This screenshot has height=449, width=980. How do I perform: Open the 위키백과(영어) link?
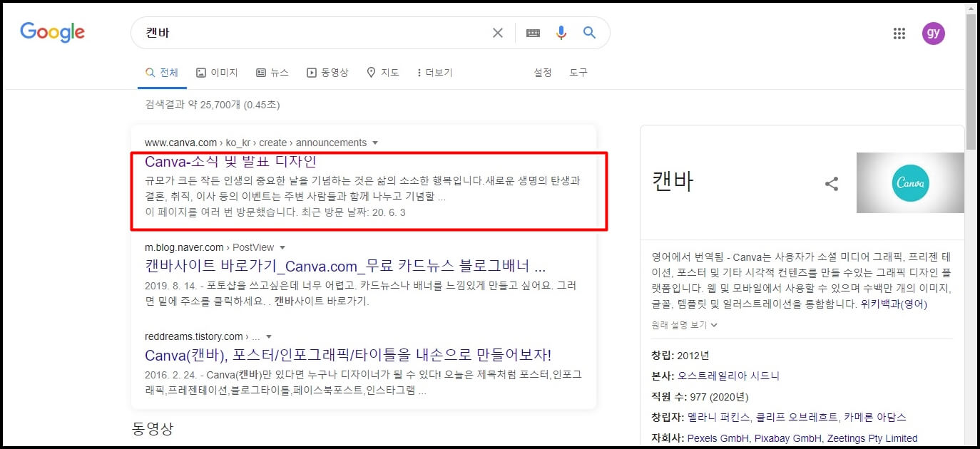(x=894, y=304)
